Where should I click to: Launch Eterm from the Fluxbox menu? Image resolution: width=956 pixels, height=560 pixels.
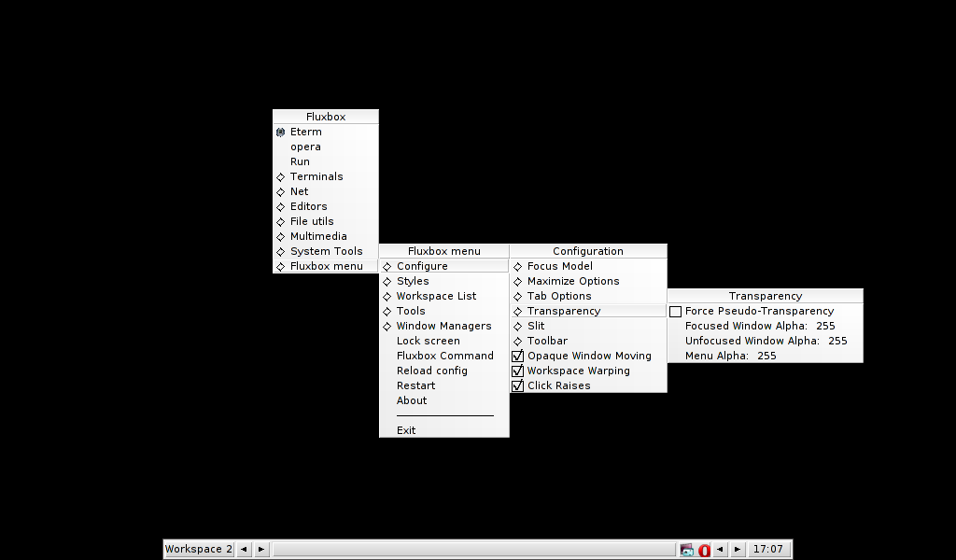305,132
